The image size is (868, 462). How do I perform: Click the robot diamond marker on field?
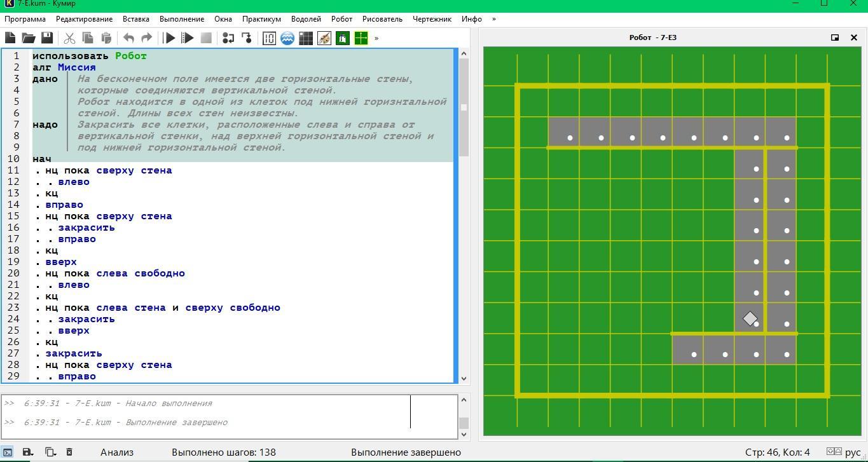(750, 318)
